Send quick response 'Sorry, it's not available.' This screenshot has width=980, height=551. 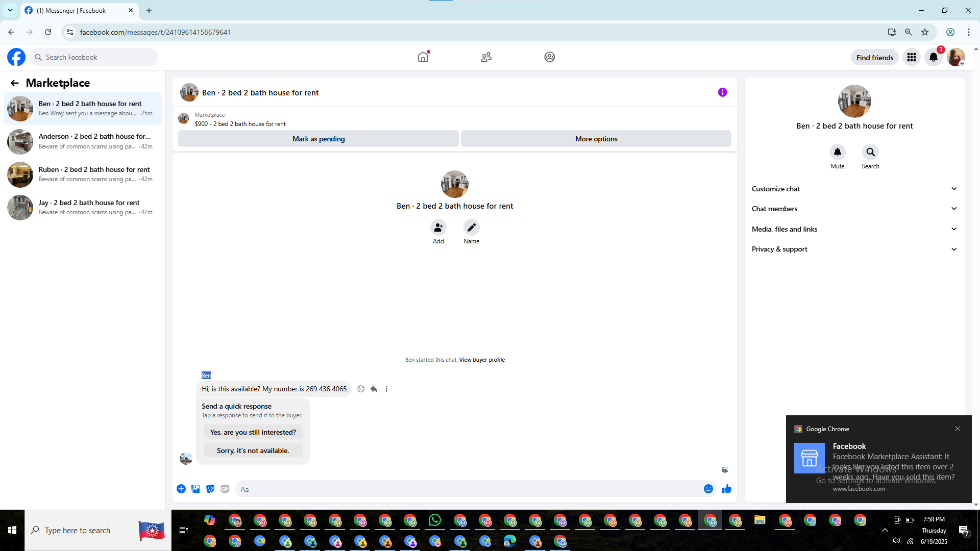(253, 450)
